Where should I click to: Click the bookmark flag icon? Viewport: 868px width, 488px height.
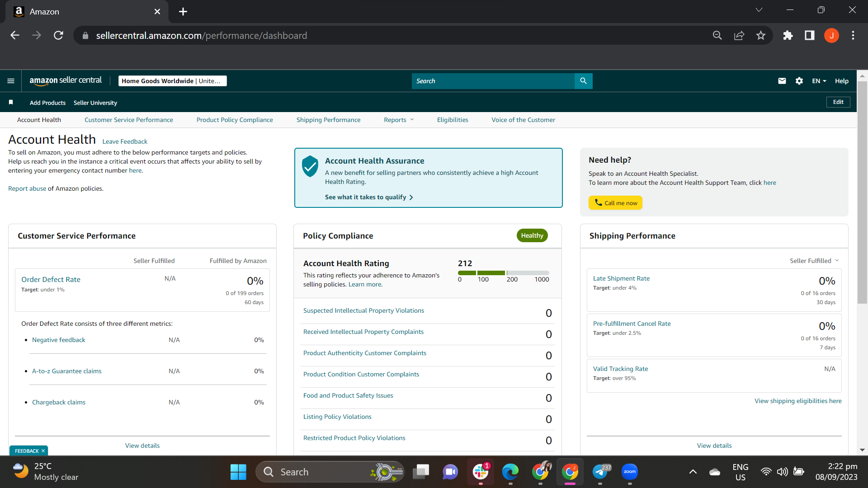[11, 103]
